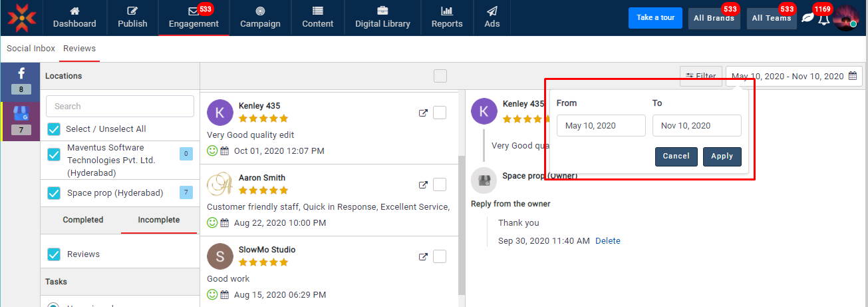Screen dimensions: 868x307
Task: Click the Thank you reply text
Action: (519, 223)
